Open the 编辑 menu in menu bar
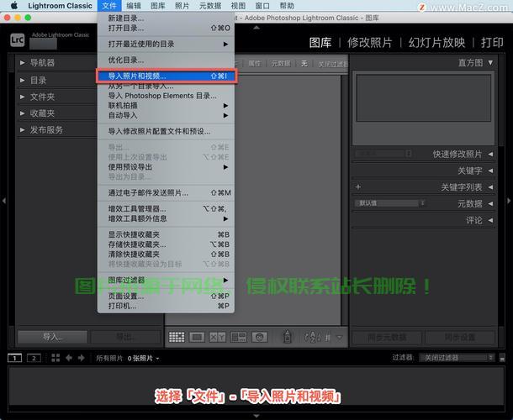This screenshot has height=420, width=513. pyautogui.click(x=134, y=6)
